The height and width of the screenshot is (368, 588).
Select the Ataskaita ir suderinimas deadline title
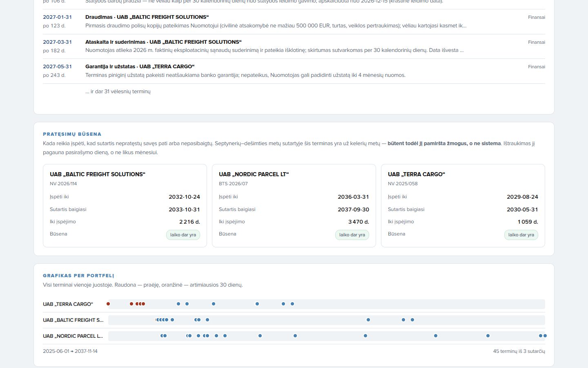(x=163, y=42)
